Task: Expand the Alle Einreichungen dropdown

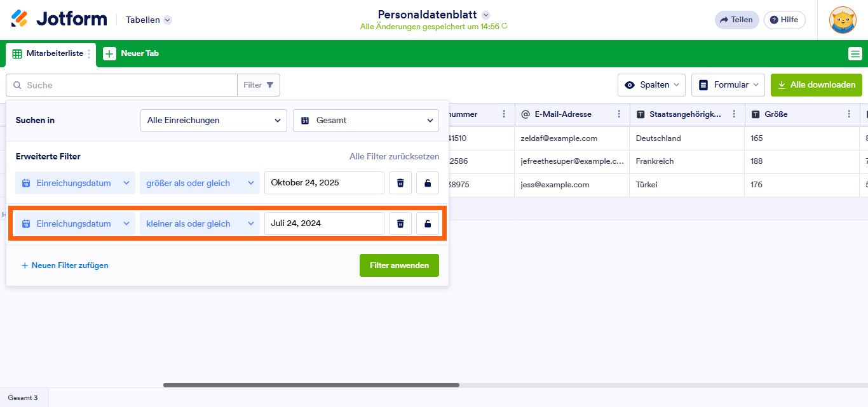Action: coord(213,120)
